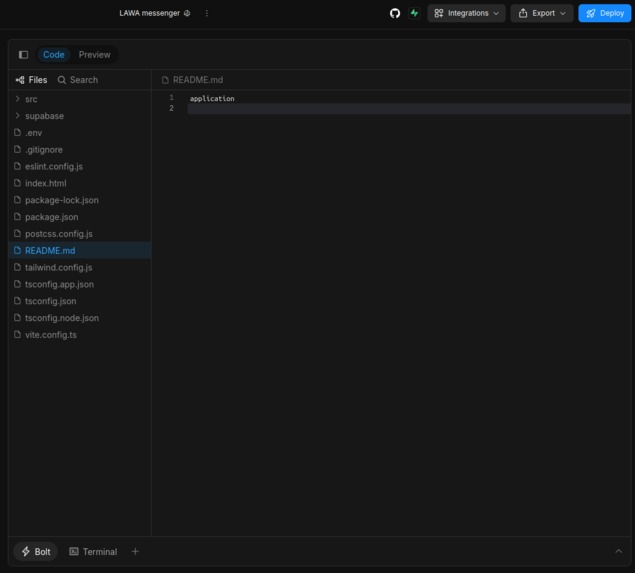Open package-lock.json file
The height and width of the screenshot is (573, 635).
[x=80, y=200]
